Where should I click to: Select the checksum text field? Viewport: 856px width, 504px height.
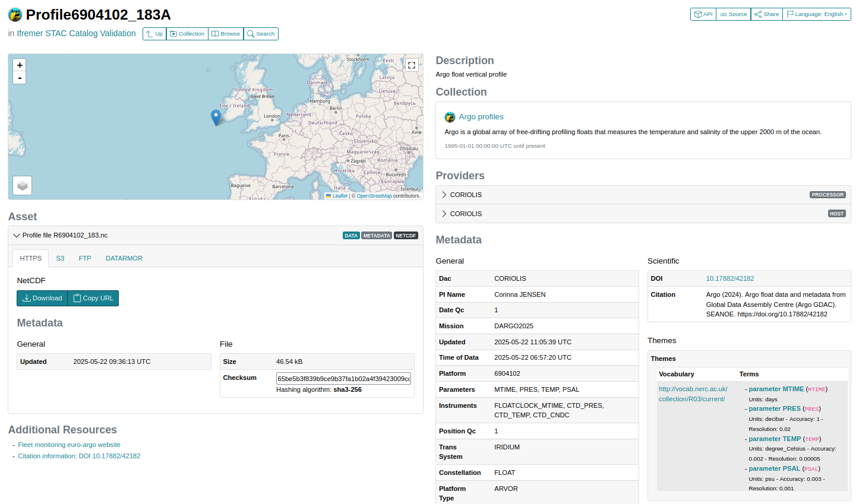coord(343,378)
